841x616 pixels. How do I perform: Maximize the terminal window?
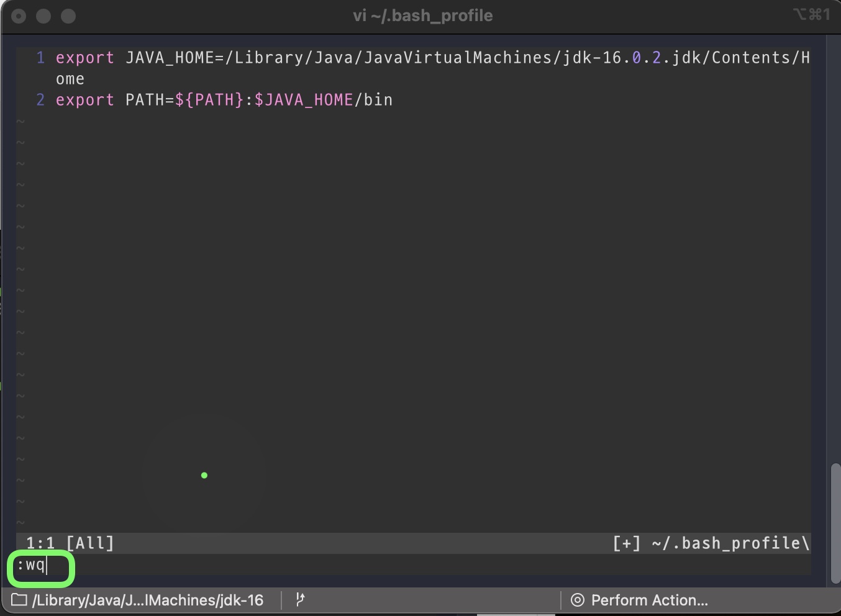tap(68, 16)
